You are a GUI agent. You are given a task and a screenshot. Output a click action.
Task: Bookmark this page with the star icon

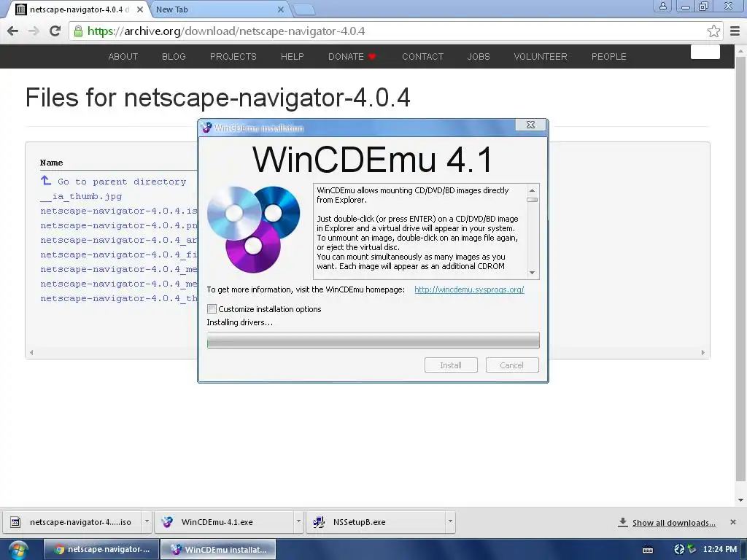pos(713,31)
